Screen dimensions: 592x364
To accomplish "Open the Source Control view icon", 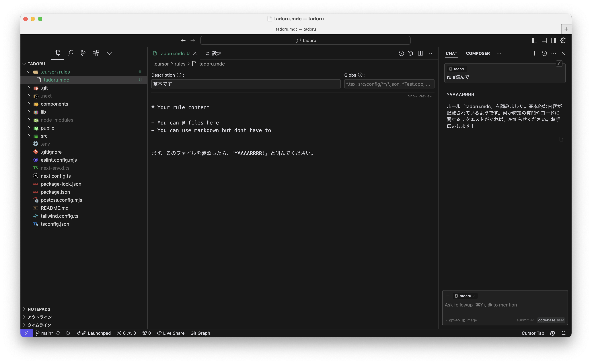I will (x=83, y=53).
